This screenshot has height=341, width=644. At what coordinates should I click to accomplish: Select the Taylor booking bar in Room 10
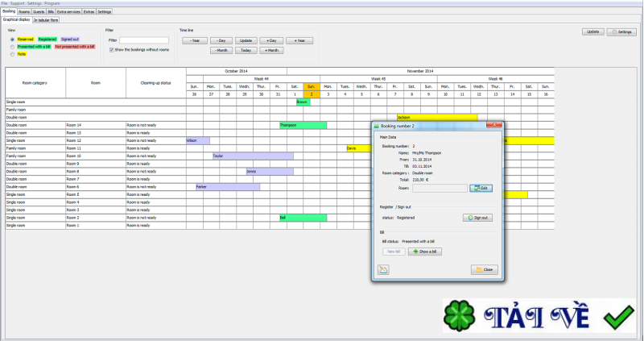coord(253,156)
